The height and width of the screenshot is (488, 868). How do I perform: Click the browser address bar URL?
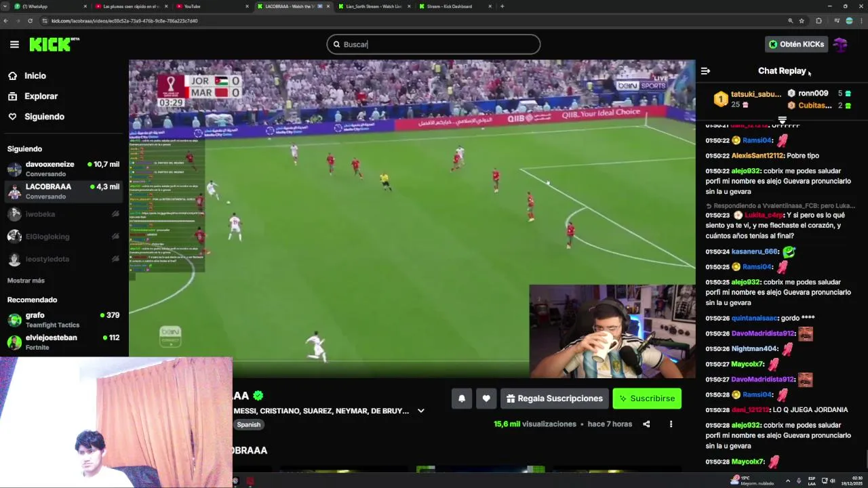coord(125,21)
